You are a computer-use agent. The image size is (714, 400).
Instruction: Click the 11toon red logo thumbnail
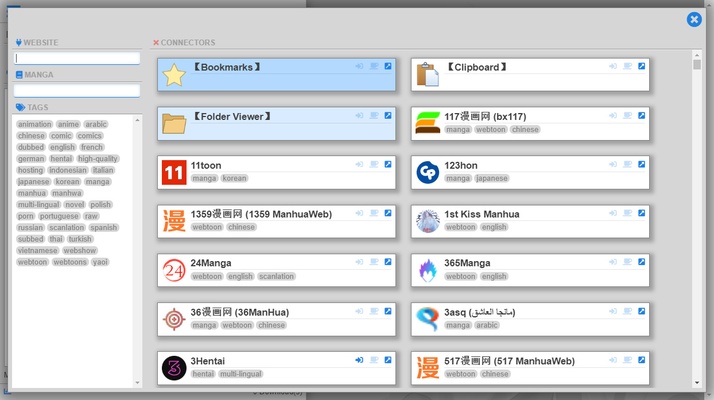click(174, 172)
